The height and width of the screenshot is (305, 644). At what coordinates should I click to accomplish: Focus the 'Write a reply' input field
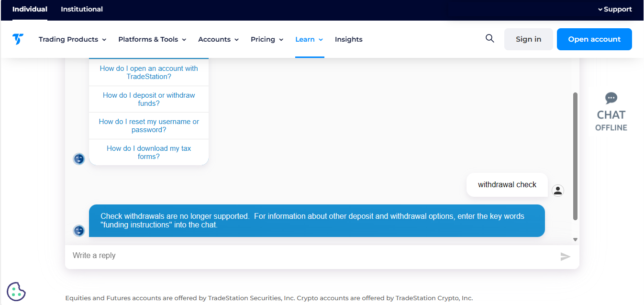tap(311, 256)
